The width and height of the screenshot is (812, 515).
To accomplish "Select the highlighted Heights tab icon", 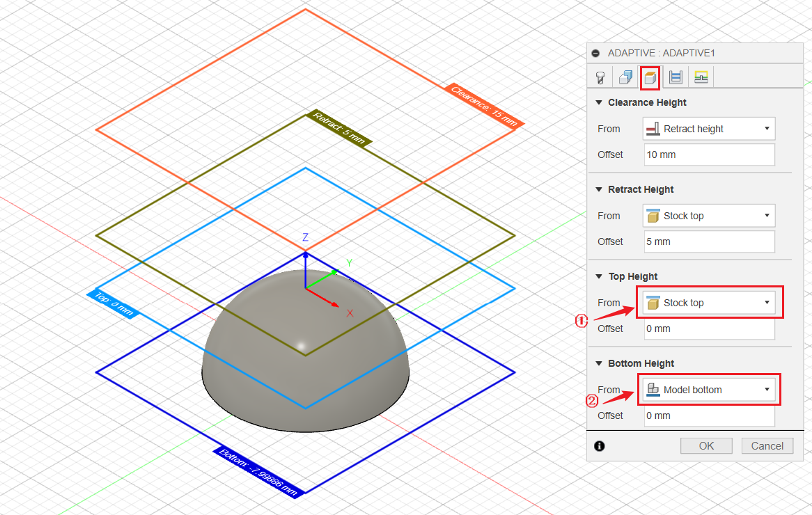I will click(650, 77).
